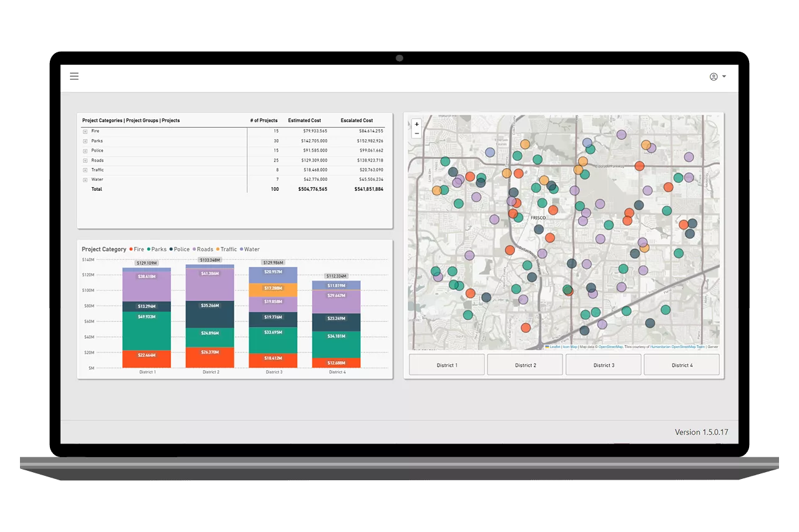Select the District 3 Traffic bar segment

273,289
